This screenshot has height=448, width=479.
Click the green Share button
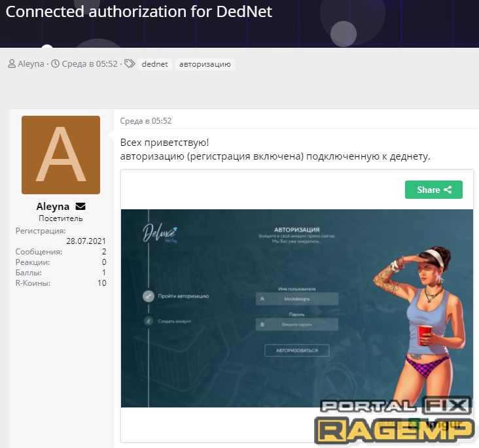pos(433,190)
